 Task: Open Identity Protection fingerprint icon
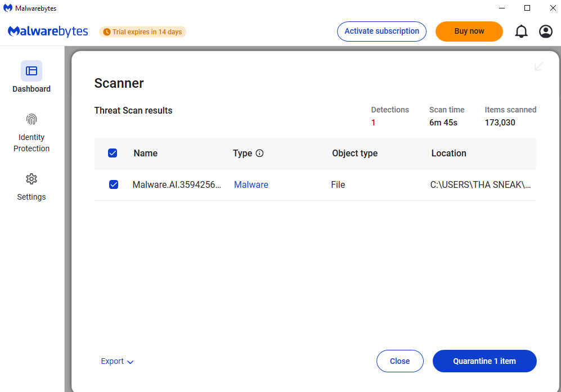[x=32, y=119]
